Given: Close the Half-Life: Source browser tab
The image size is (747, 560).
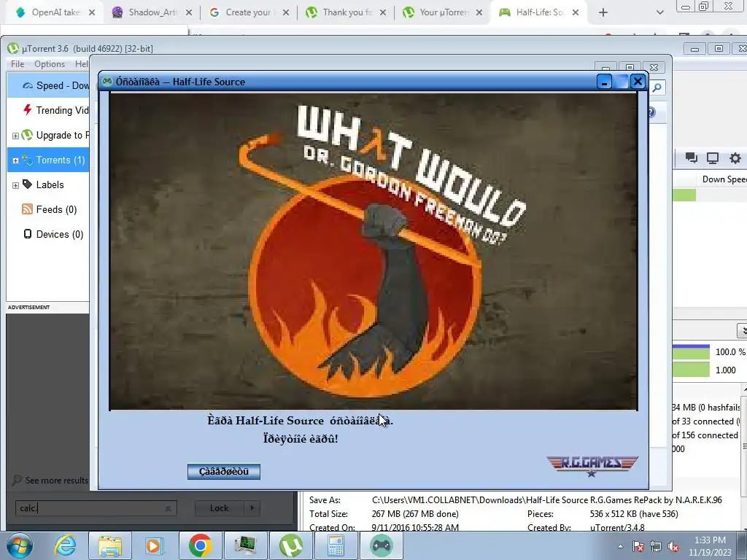Looking at the screenshot, I should pyautogui.click(x=576, y=13).
